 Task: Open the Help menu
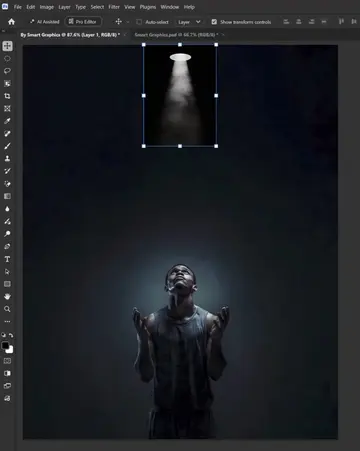[x=189, y=7]
